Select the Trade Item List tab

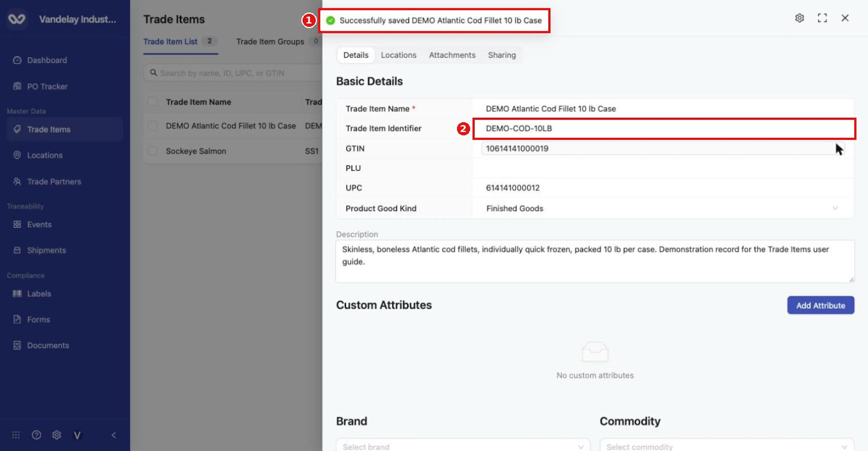point(180,42)
